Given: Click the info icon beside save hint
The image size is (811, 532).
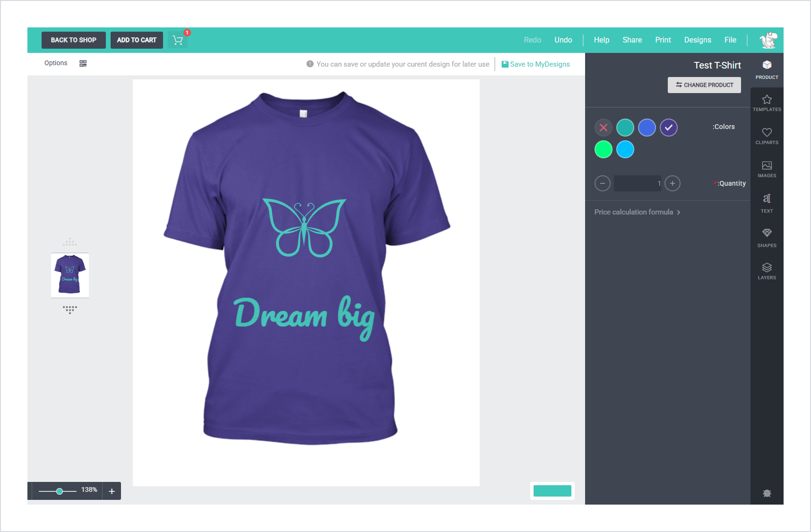Looking at the screenshot, I should point(310,64).
